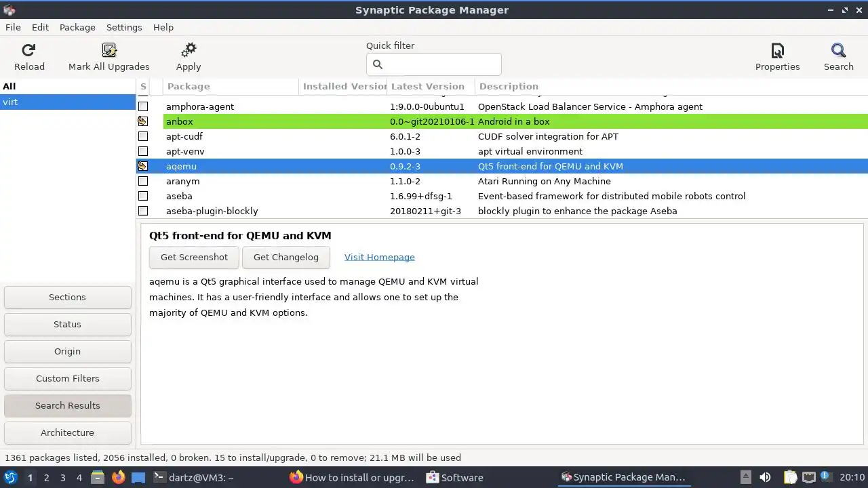868x488 pixels.
Task: Open the Search tool in the toolbar
Action: pos(839,50)
